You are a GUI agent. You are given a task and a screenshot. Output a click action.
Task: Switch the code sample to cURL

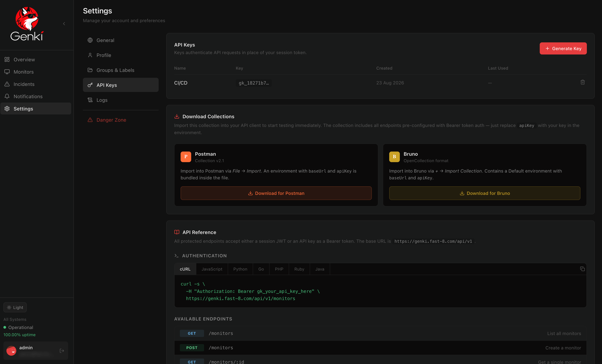point(185,269)
